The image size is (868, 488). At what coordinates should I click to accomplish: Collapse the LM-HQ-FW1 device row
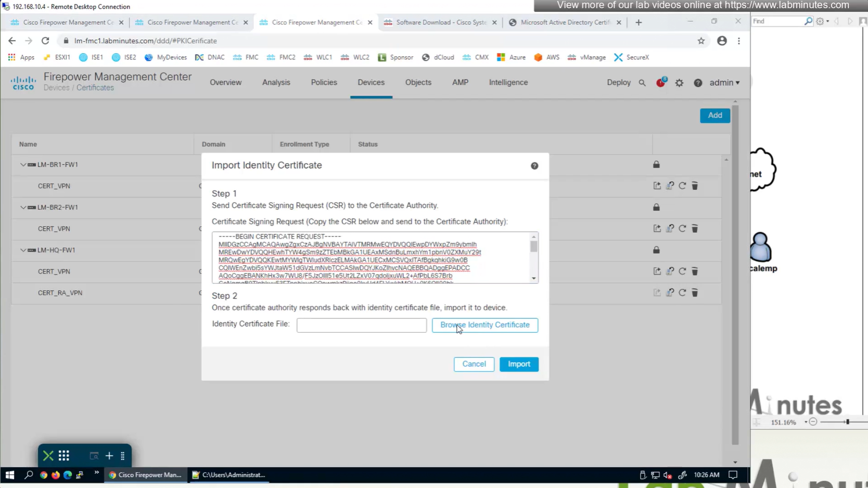point(23,250)
